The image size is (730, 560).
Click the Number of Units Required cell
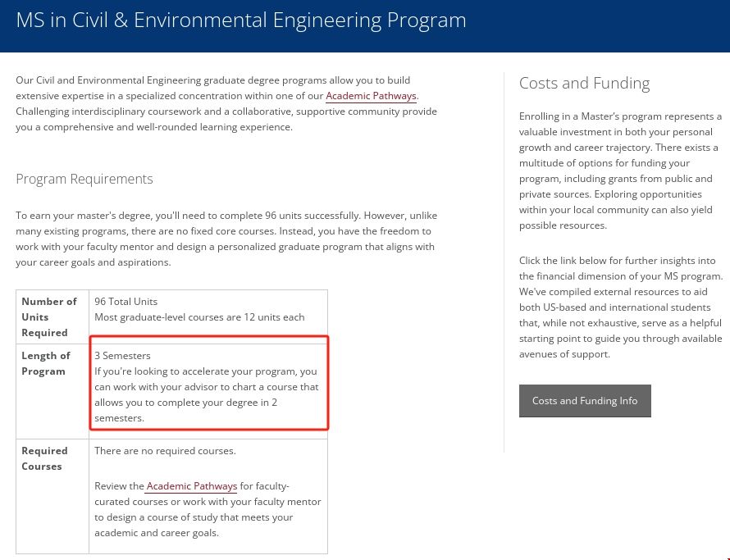point(49,316)
